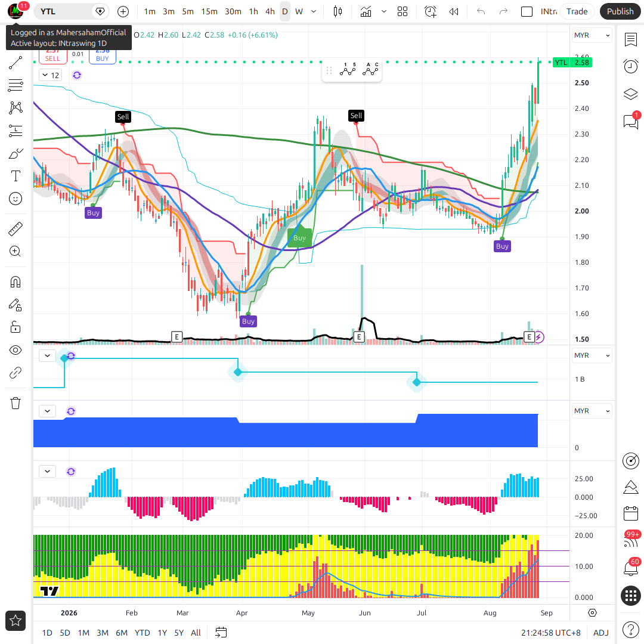Open the time zone 21:24:58 UTC+8 button
The image size is (644, 644).
[x=551, y=633]
